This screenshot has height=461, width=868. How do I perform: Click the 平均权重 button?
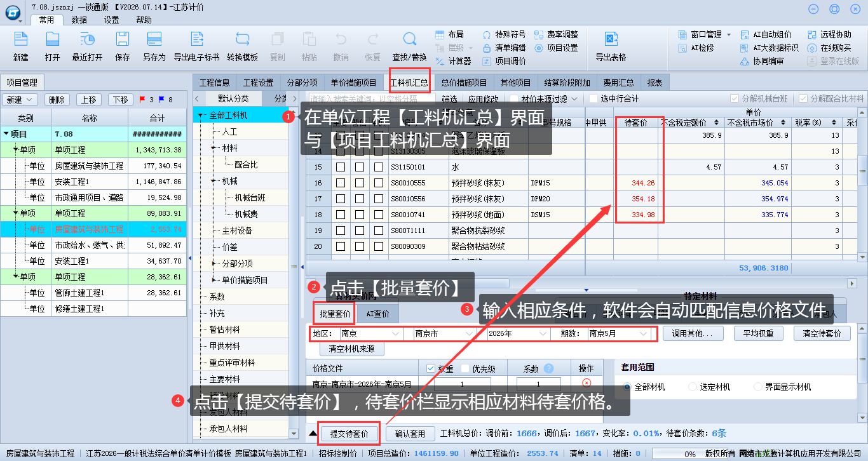[759, 333]
